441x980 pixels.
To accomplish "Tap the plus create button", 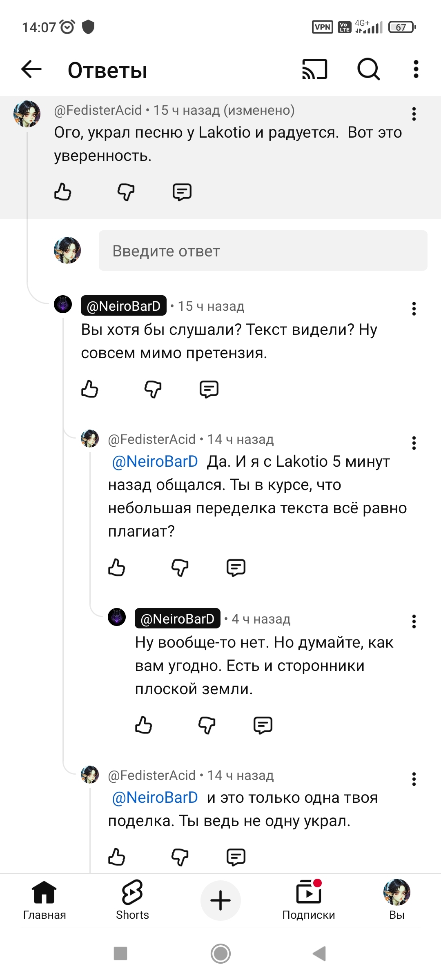I will (x=220, y=900).
